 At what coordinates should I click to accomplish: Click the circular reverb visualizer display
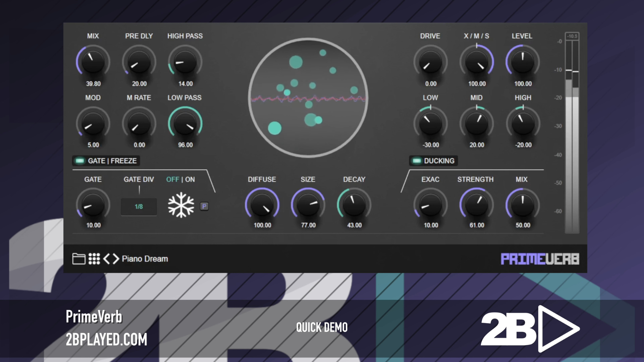tap(308, 98)
